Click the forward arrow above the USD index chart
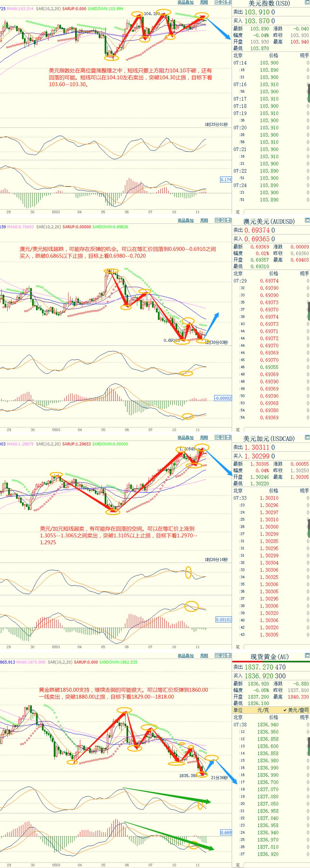Image resolution: width=310 pixels, height=868 pixels. pyautogui.click(x=223, y=2)
